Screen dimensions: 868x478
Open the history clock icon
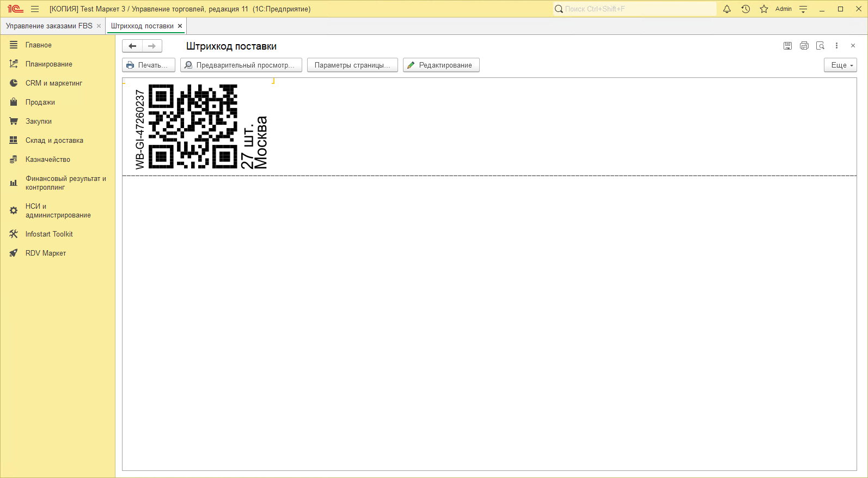click(x=745, y=9)
